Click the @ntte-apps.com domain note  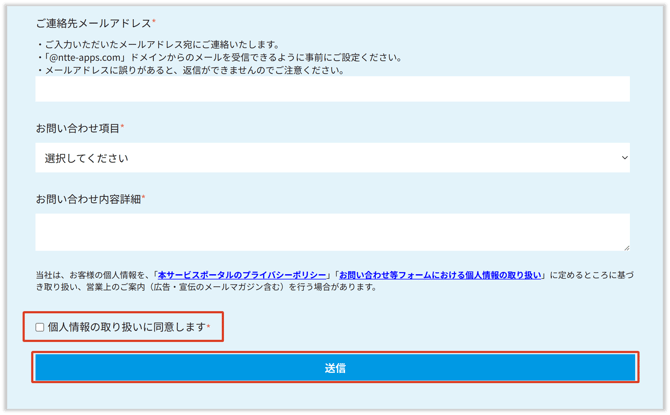(x=220, y=58)
